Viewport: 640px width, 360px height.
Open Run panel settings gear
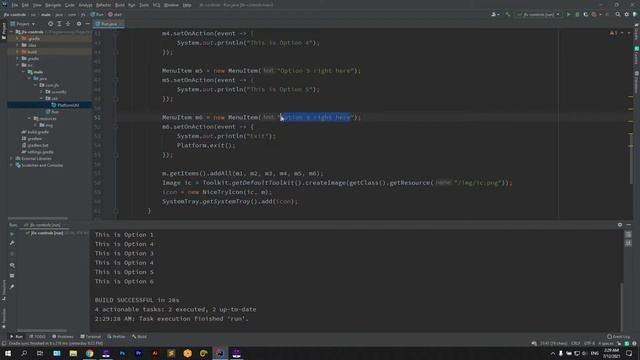tap(620, 225)
